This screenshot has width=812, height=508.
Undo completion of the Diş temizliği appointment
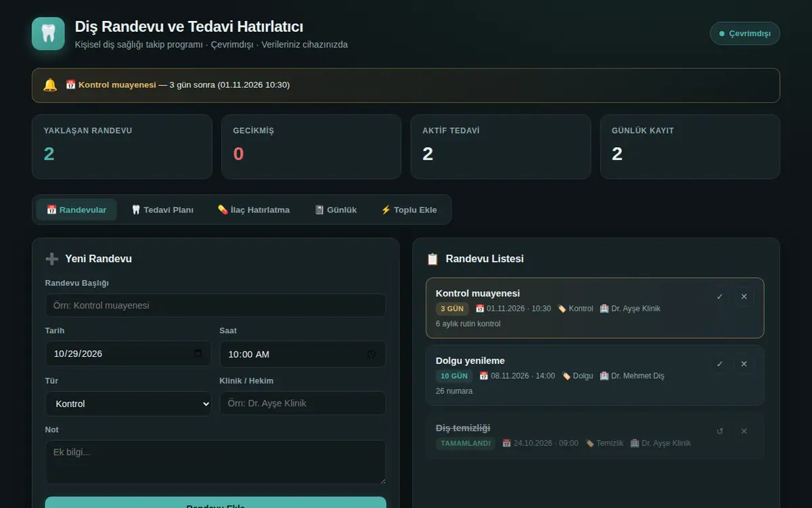[x=720, y=431]
